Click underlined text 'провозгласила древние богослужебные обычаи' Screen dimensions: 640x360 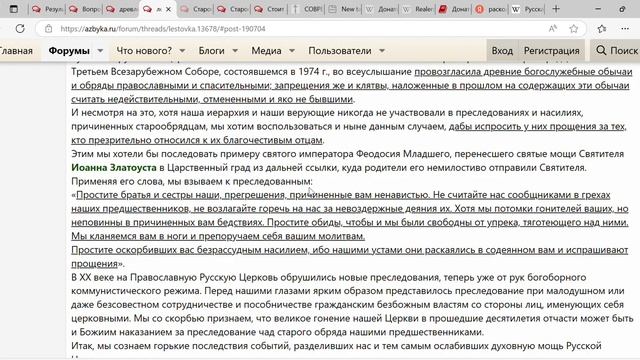[523, 72]
